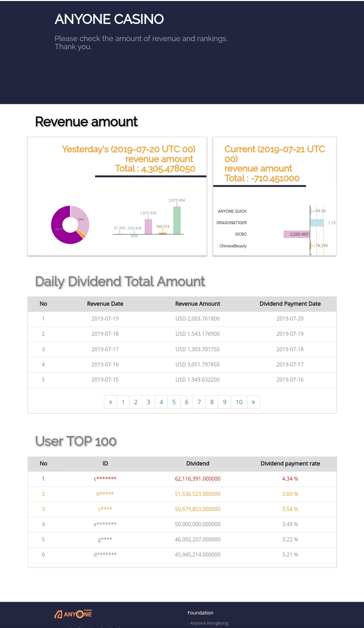The height and width of the screenshot is (628, 364).
Task: Click user ID b***** in rank 2
Action: (x=105, y=494)
